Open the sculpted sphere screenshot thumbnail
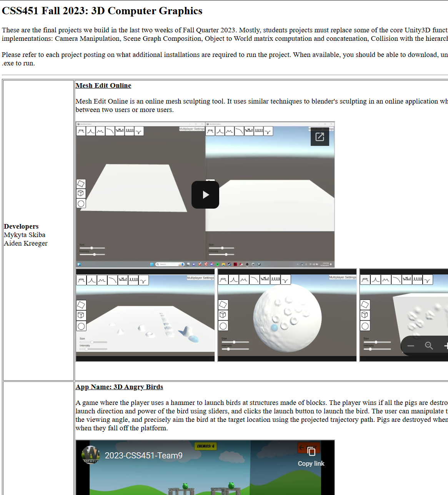 tap(287, 315)
